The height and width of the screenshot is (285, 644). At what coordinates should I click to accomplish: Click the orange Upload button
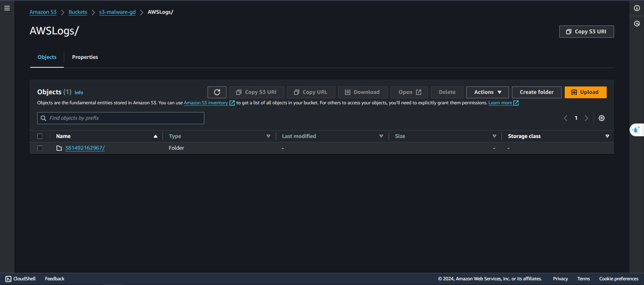585,92
